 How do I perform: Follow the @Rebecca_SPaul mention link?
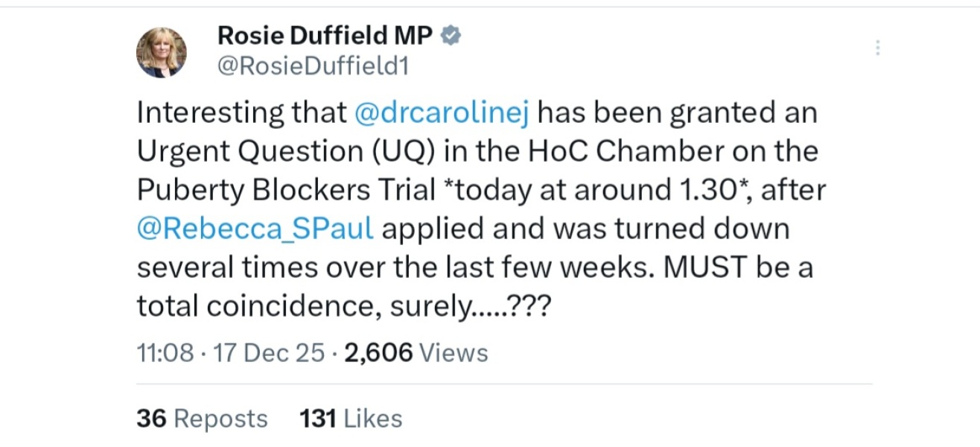(255, 228)
